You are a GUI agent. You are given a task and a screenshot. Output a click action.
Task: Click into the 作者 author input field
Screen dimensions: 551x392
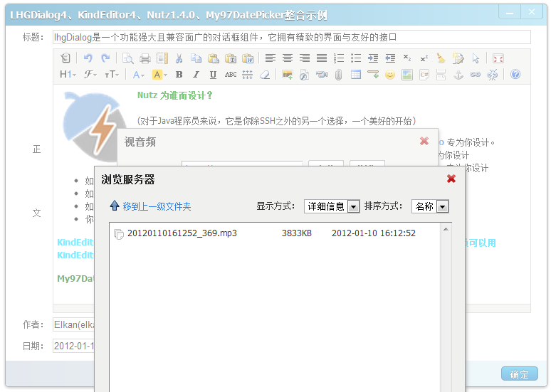click(73, 324)
